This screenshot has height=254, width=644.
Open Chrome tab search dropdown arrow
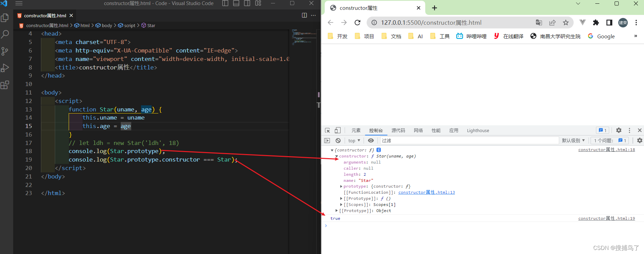pyautogui.click(x=578, y=3)
